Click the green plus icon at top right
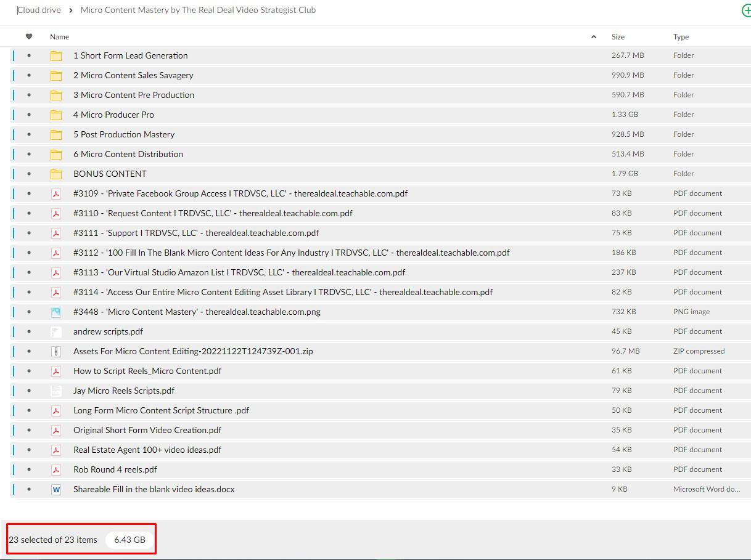The height and width of the screenshot is (560, 751). coord(746,10)
